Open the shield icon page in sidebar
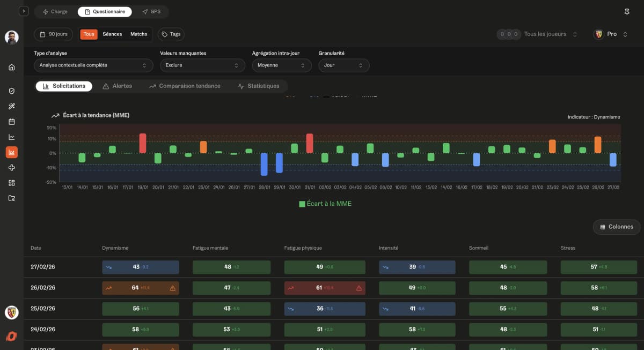This screenshot has width=644, height=350. click(12, 91)
